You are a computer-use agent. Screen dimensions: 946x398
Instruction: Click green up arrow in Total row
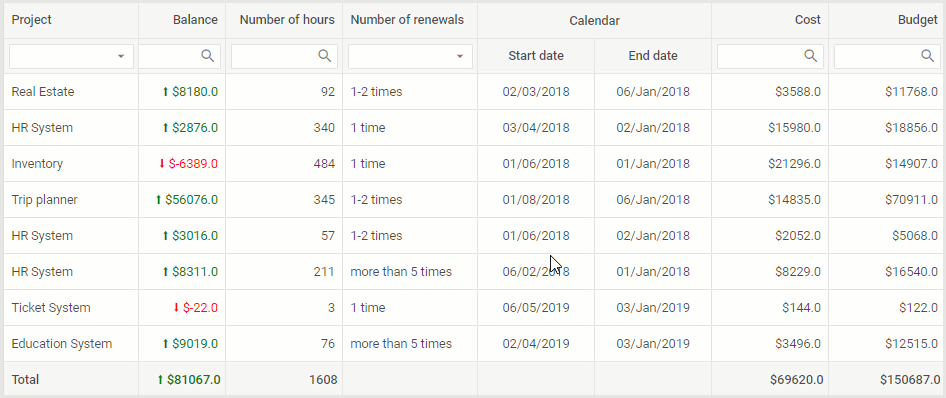click(160, 379)
